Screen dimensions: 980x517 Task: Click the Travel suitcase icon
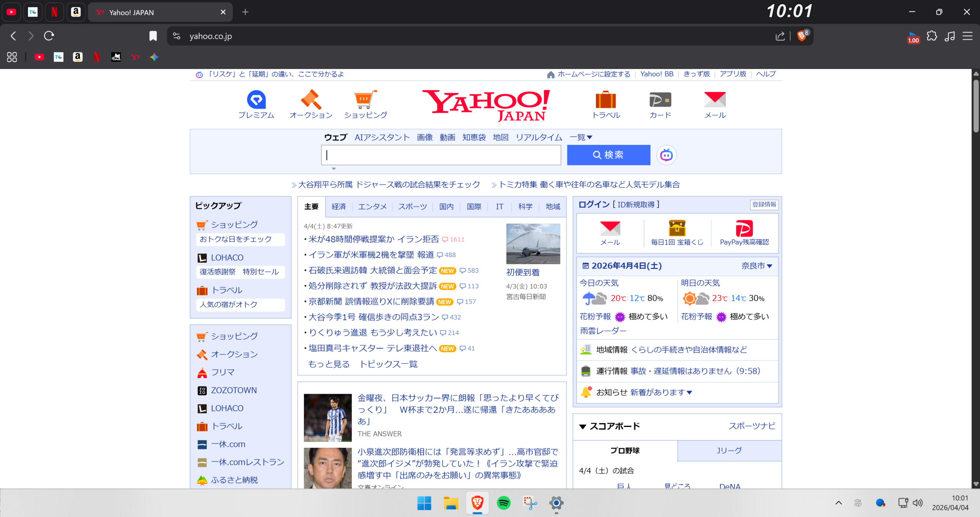pyautogui.click(x=606, y=100)
